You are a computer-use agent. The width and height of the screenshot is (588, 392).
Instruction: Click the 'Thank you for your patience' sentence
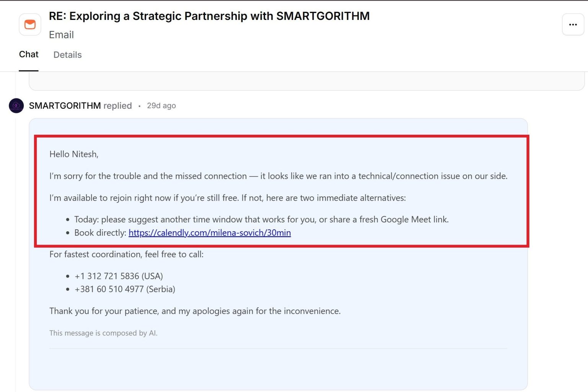pyautogui.click(x=195, y=311)
